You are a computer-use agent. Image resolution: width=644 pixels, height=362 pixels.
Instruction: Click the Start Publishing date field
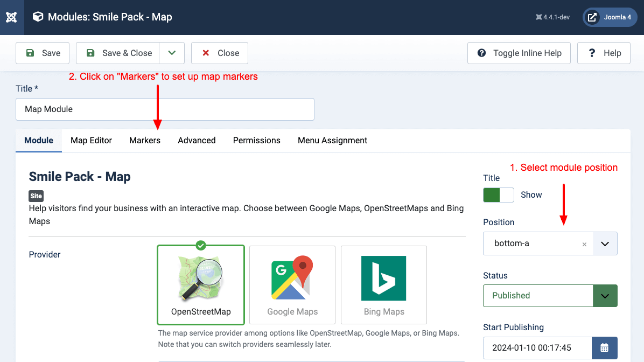pyautogui.click(x=537, y=348)
